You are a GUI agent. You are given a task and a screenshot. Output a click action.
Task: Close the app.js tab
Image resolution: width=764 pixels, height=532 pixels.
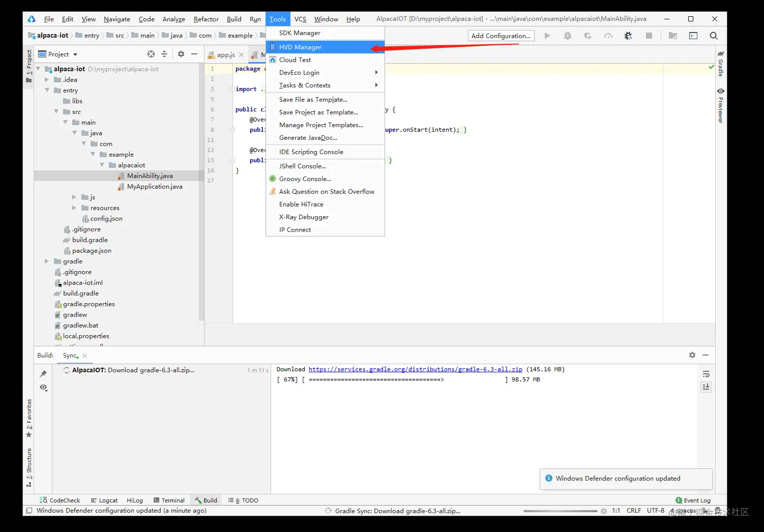click(241, 54)
